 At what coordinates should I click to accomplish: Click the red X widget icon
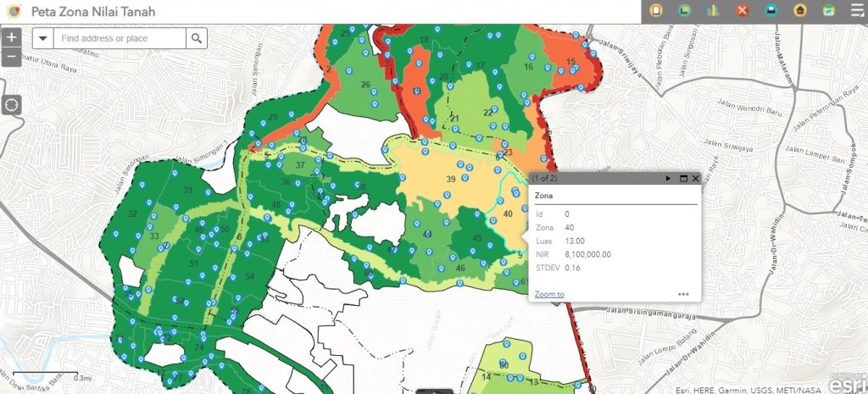tap(742, 11)
